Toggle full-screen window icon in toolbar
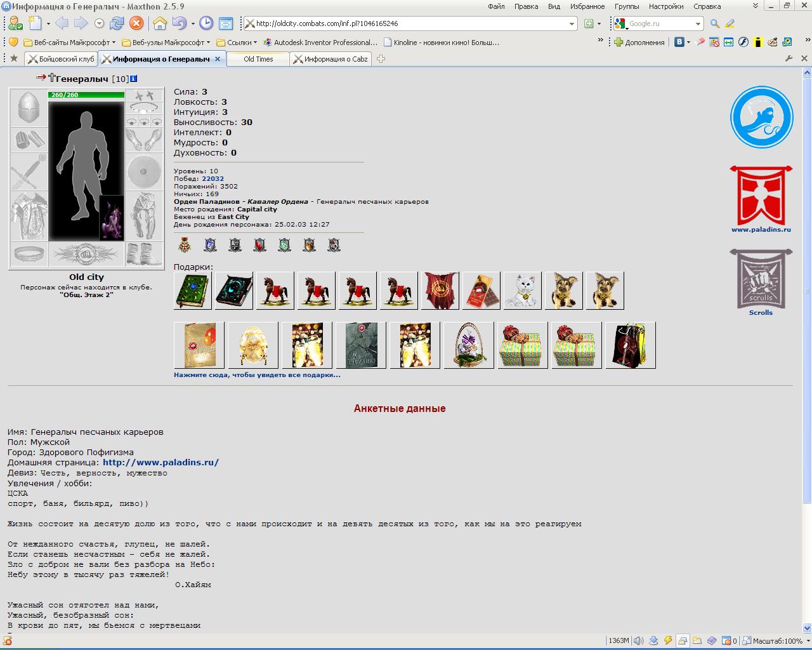The height and width of the screenshot is (650, 812). (x=226, y=23)
